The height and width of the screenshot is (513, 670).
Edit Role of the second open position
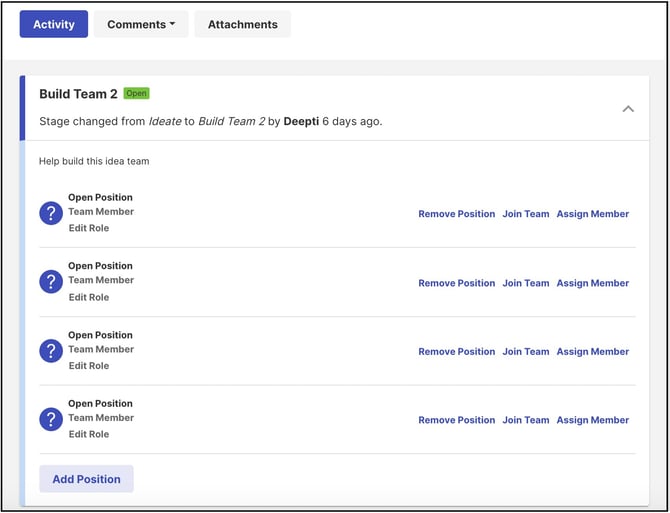pyautogui.click(x=89, y=297)
